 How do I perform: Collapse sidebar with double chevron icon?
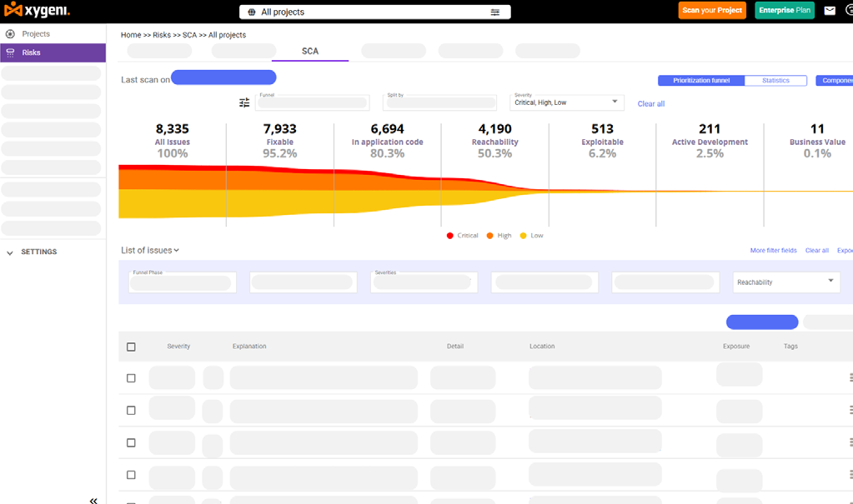click(93, 500)
